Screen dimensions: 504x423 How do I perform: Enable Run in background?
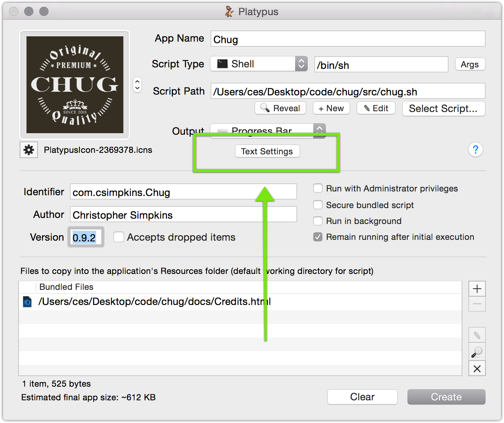pyautogui.click(x=318, y=221)
